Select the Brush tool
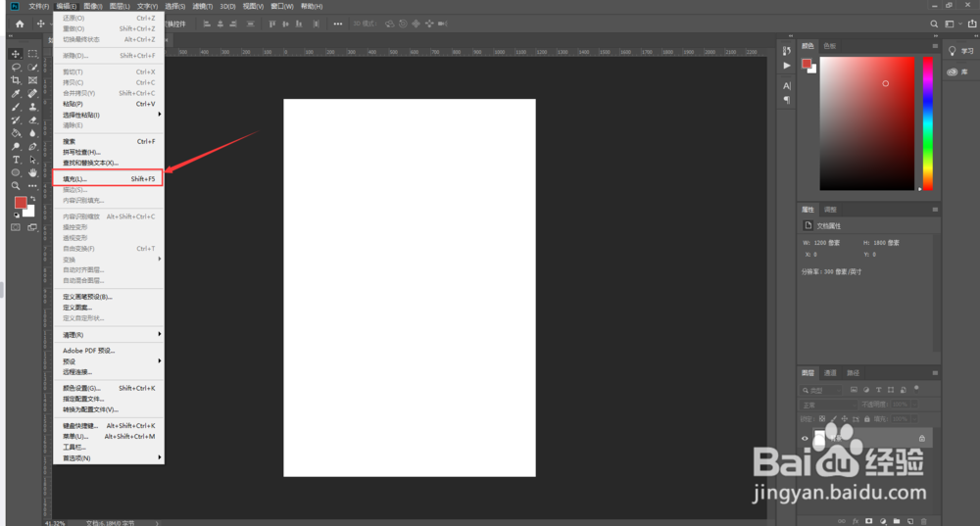This screenshot has height=526, width=980. click(x=16, y=107)
